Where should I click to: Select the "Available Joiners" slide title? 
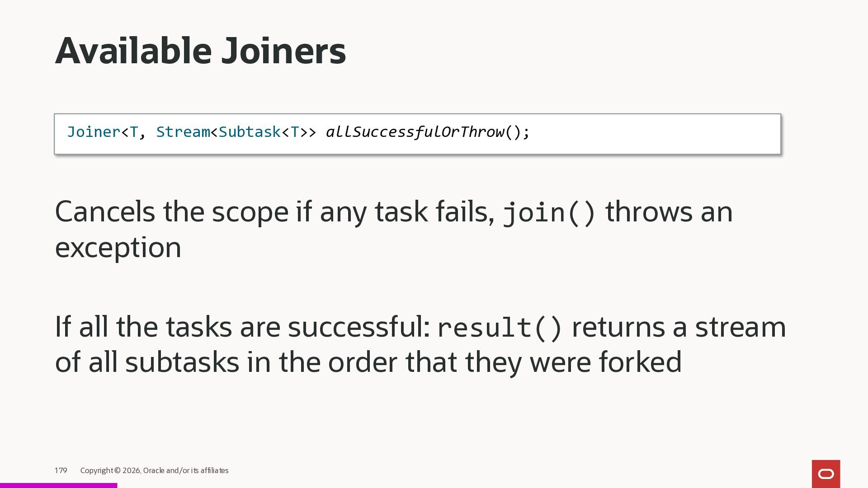(200, 51)
